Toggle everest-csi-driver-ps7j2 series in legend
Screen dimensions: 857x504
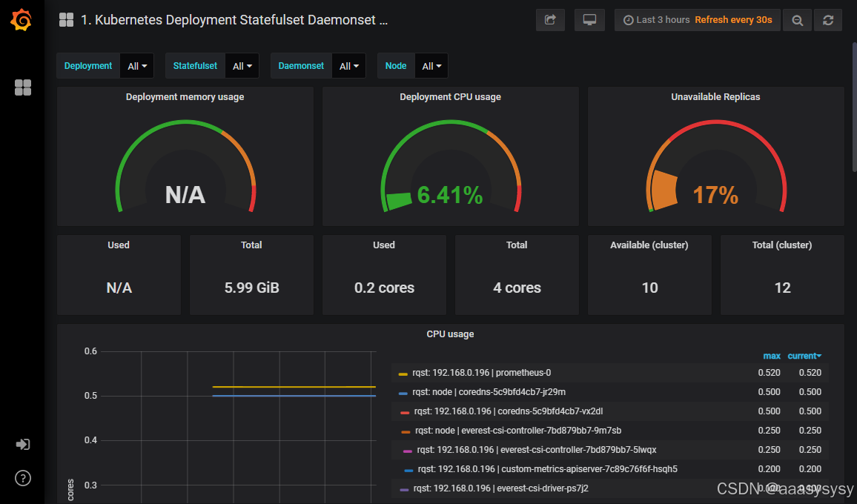500,488
